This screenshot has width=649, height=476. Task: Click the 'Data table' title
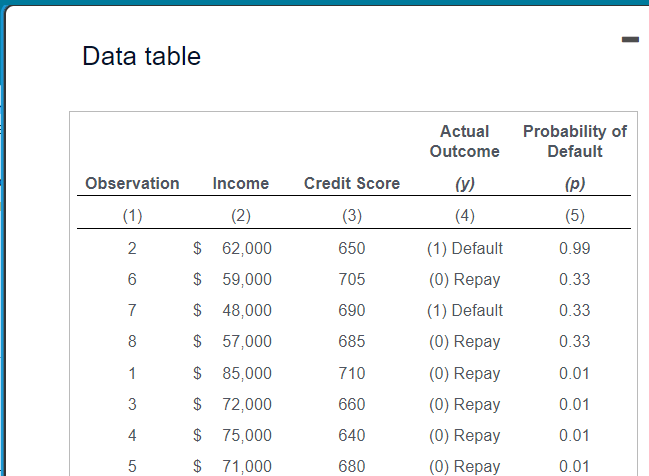pyautogui.click(x=142, y=56)
